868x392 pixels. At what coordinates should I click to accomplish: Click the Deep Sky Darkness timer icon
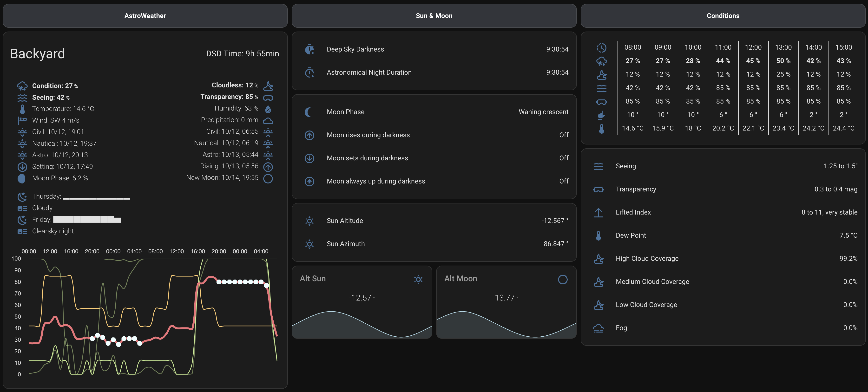309,50
